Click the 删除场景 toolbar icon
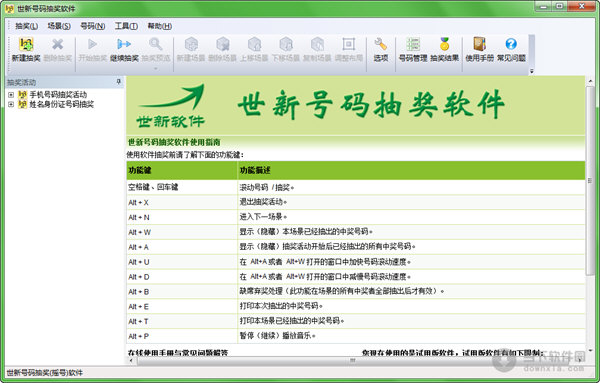The image size is (600, 383). pyautogui.click(x=223, y=44)
